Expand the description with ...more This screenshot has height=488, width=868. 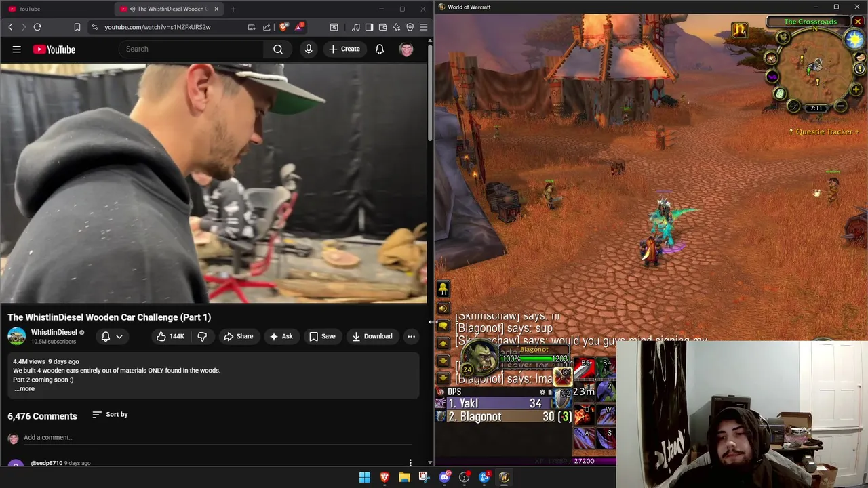[x=24, y=388]
